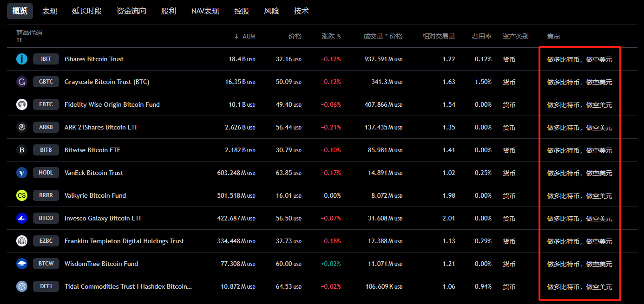The image size is (644, 304).
Task: Click the Invesco Galaxy Bitcoin ETF logo
Action: coord(22,218)
